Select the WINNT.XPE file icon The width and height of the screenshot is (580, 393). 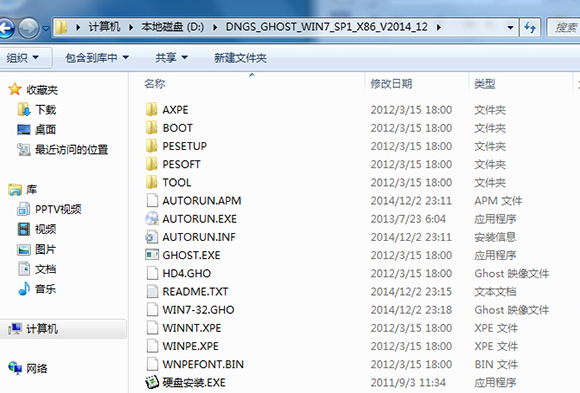[x=152, y=328]
